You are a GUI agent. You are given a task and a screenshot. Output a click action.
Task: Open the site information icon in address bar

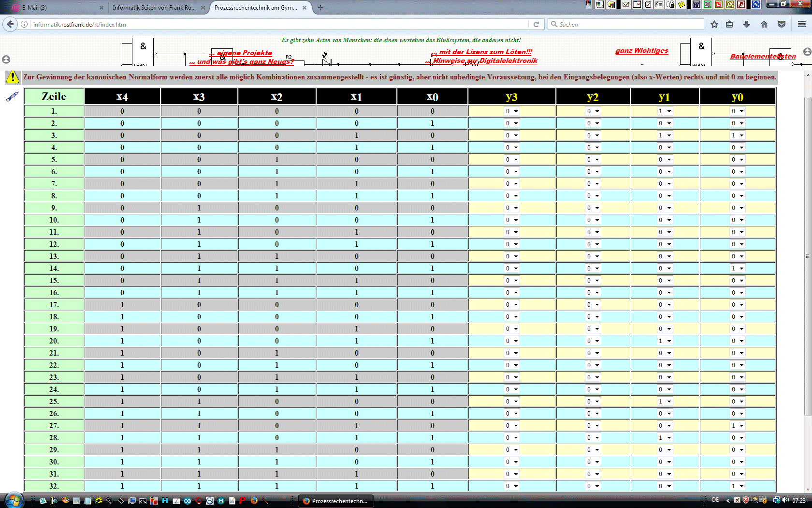[x=24, y=24]
